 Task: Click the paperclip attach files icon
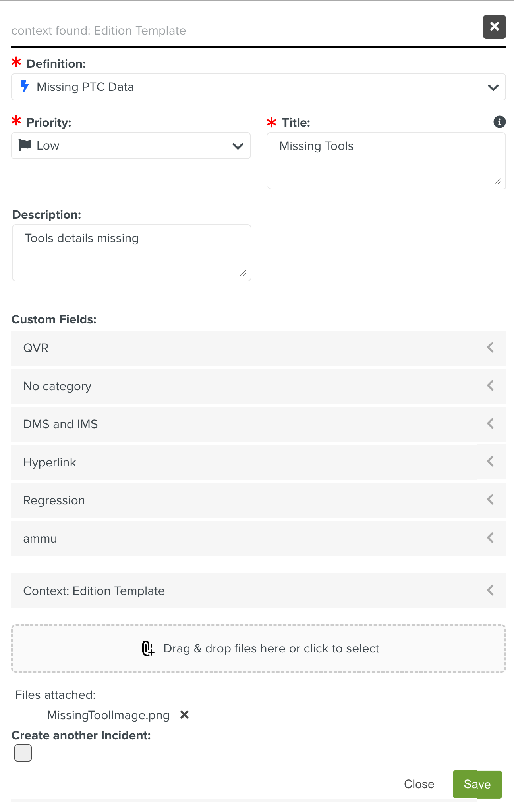coord(148,648)
